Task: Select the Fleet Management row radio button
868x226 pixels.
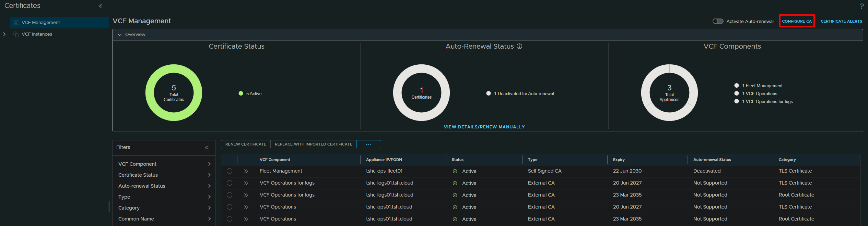Action: (x=230, y=171)
